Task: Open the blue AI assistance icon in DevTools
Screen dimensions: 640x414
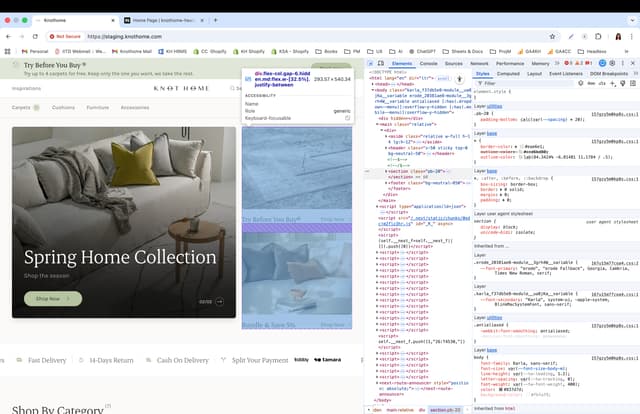Action: point(602,63)
